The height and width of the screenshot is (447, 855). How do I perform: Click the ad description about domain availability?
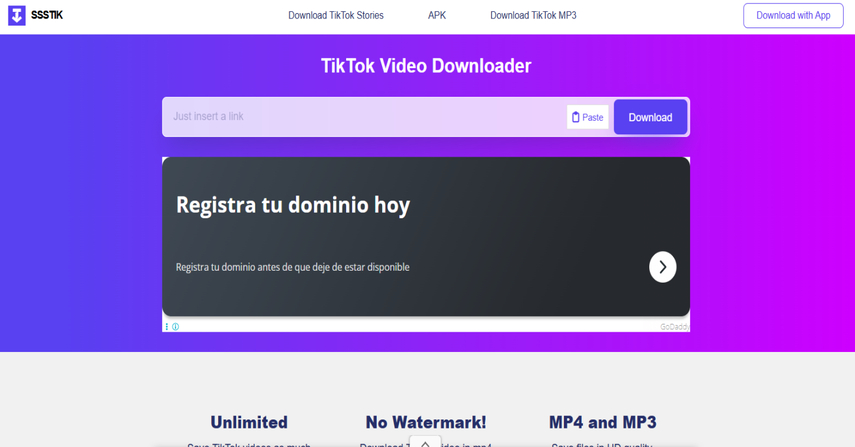pos(293,267)
